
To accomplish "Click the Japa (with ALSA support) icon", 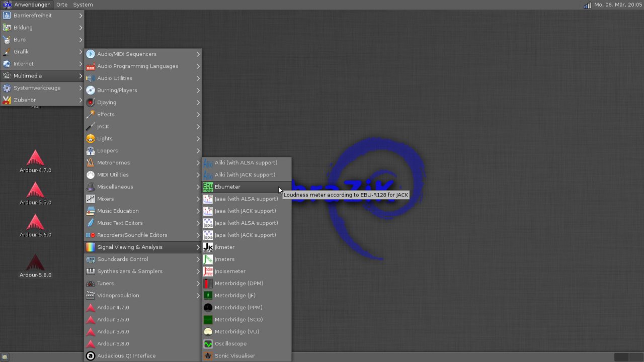I will pyautogui.click(x=208, y=223).
